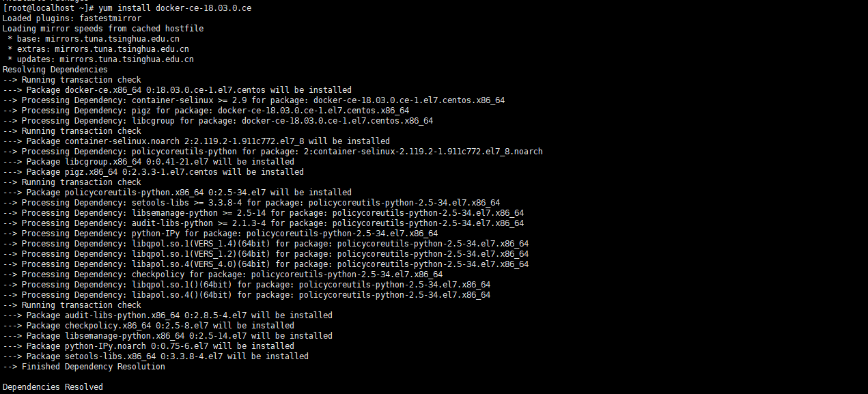Click the 'container-selinux >= 2.9' dependency line
Image resolution: width=868 pixels, height=394 pixels.
[x=254, y=100]
